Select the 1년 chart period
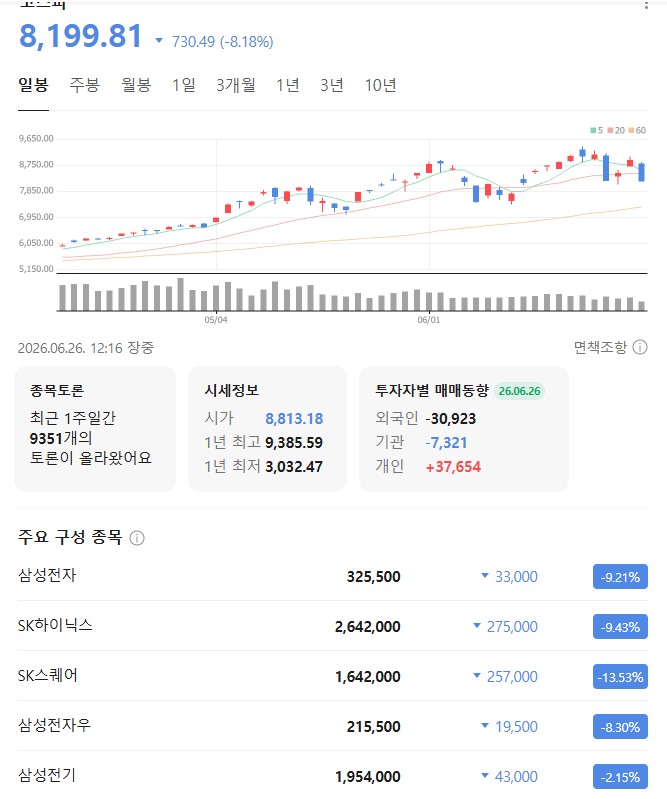The width and height of the screenshot is (667, 799). click(287, 85)
